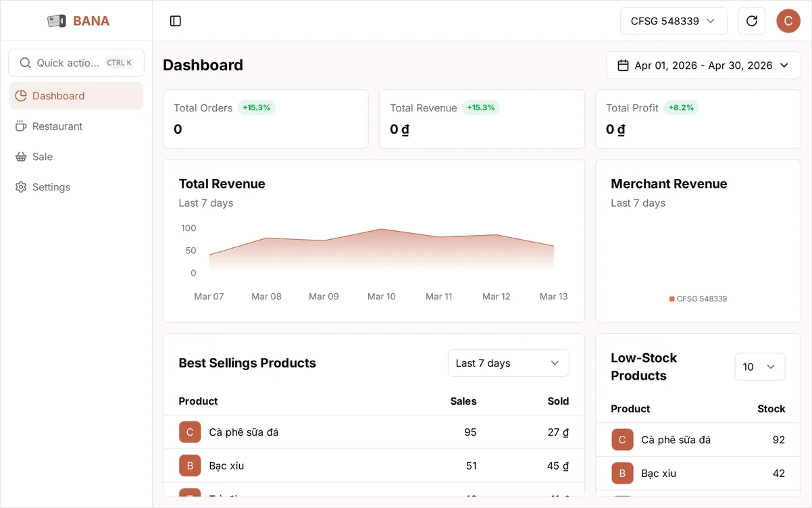Click the Total Revenue +15.3% badge
Image resolution: width=812 pixels, height=508 pixels.
pyautogui.click(x=481, y=107)
